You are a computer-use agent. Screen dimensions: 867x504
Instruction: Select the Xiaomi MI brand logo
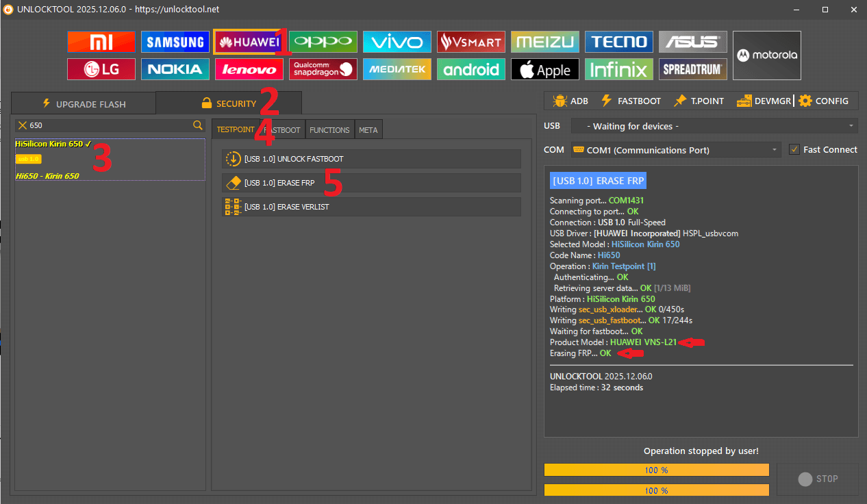click(101, 42)
